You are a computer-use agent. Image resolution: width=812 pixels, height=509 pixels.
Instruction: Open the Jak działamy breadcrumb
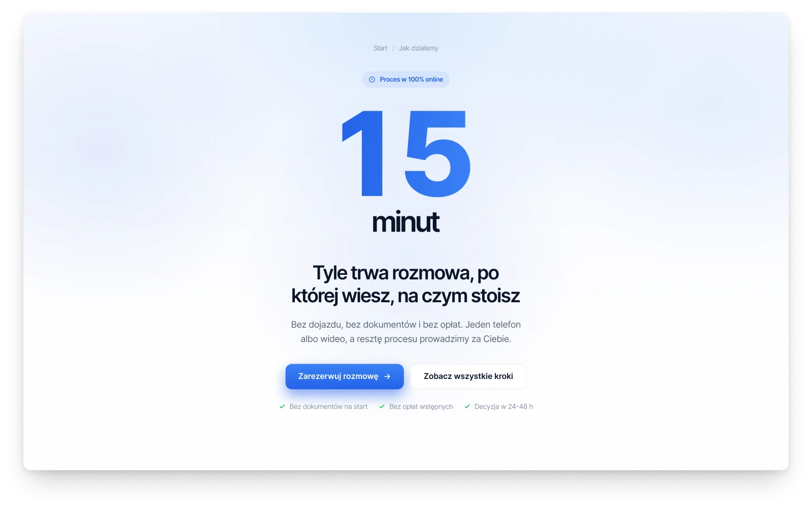[418, 48]
